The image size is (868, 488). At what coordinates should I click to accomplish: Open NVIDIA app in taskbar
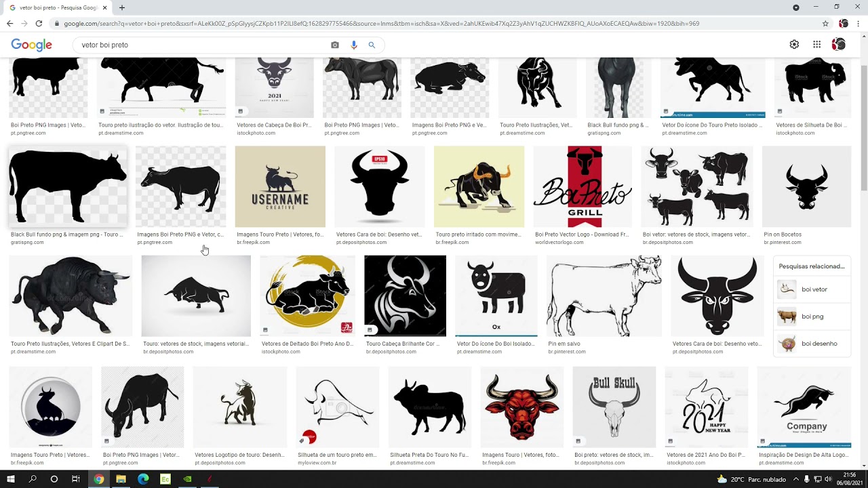point(188,479)
